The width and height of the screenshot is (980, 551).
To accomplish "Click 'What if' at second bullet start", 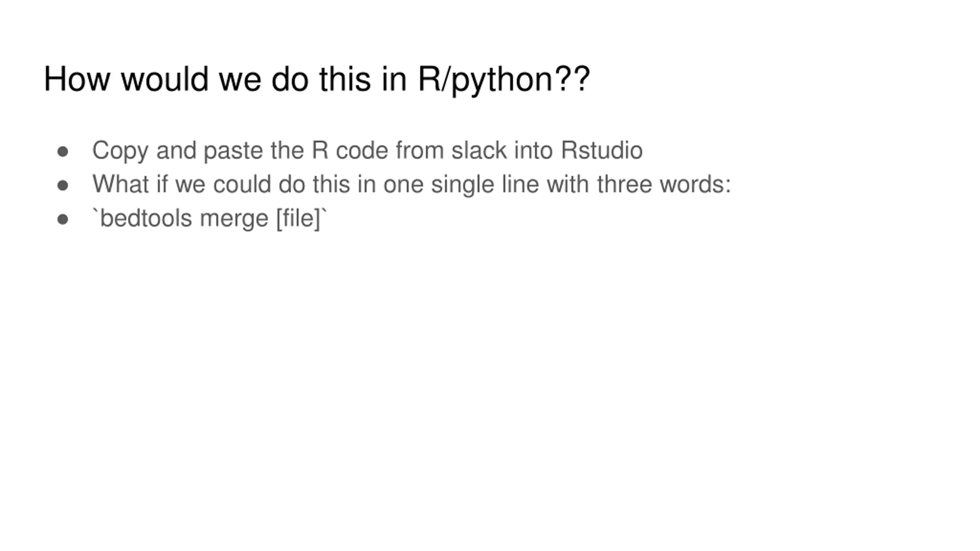I will point(130,184).
